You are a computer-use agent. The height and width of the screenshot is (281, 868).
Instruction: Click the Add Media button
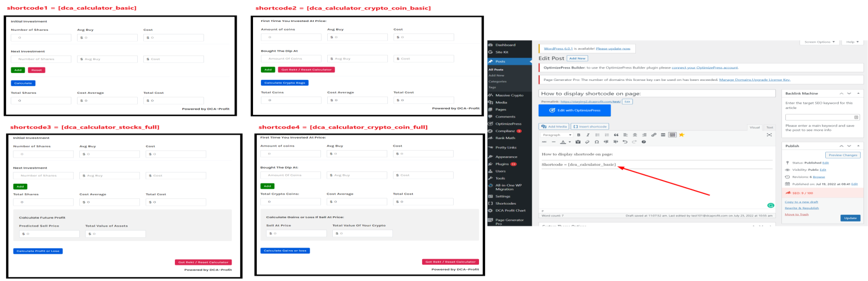(x=554, y=126)
